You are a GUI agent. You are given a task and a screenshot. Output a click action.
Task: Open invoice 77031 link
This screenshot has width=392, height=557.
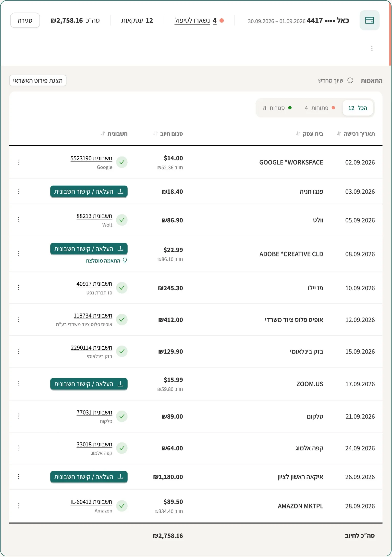(94, 412)
